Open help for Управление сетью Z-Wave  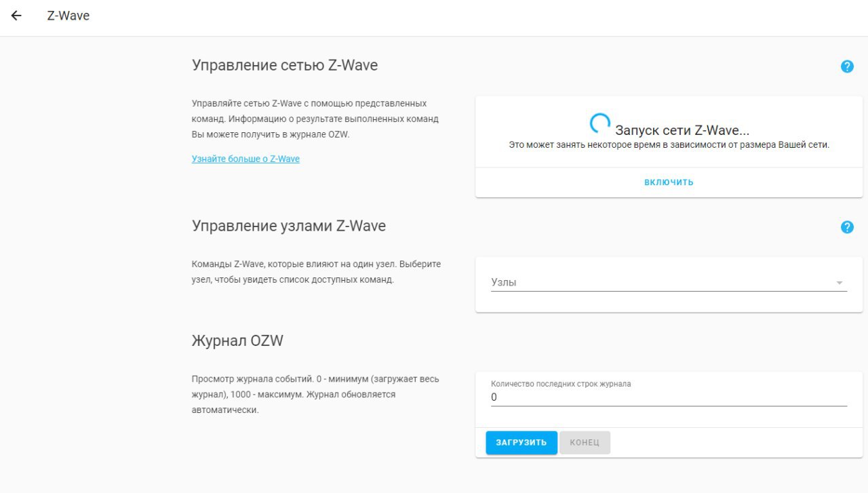click(x=847, y=66)
